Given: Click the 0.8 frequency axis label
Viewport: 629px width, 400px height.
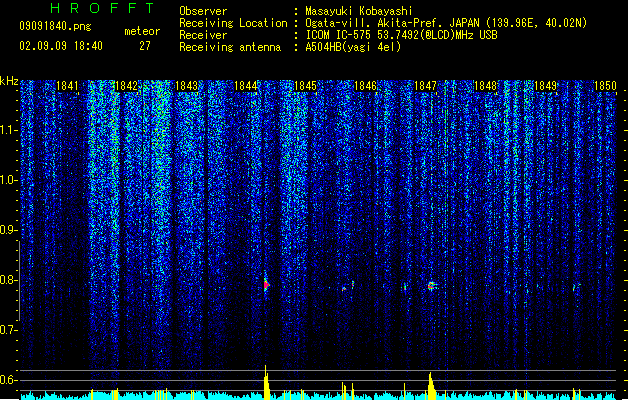Looking at the screenshot, I should pos(8,280).
